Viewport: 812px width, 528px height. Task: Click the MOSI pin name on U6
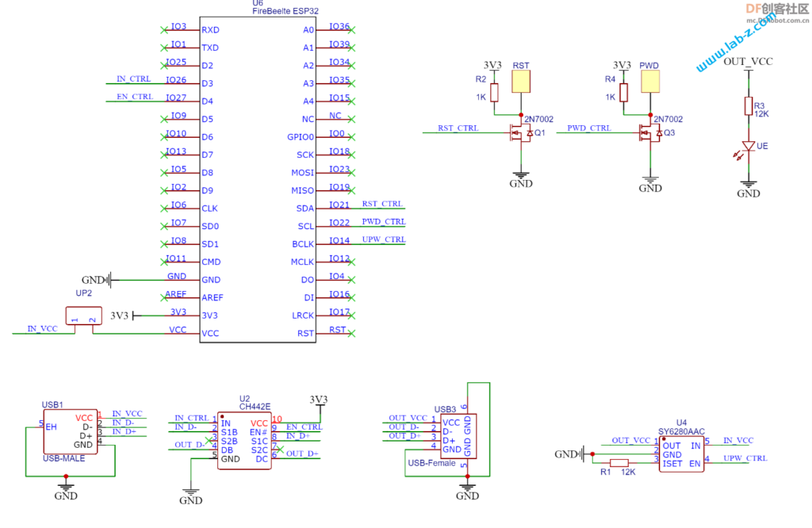pyautogui.click(x=302, y=173)
